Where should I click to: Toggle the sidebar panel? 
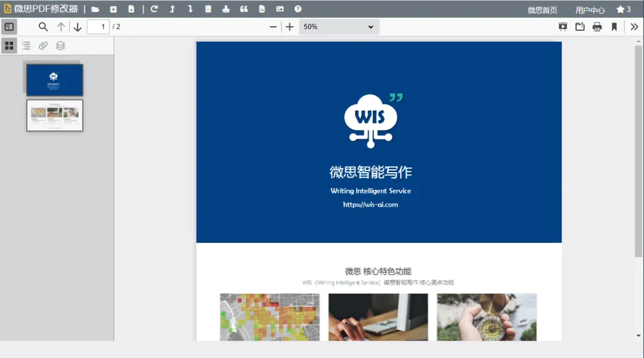tap(9, 27)
